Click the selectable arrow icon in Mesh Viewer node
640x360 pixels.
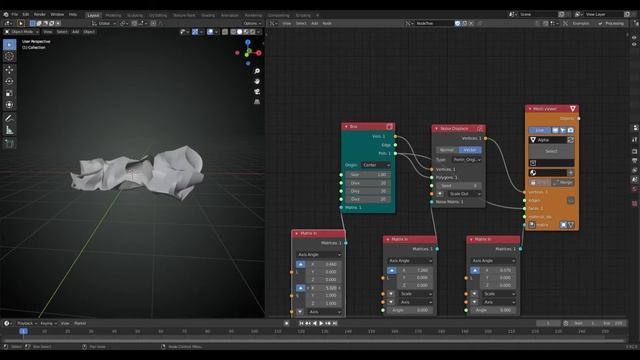[x=563, y=130]
